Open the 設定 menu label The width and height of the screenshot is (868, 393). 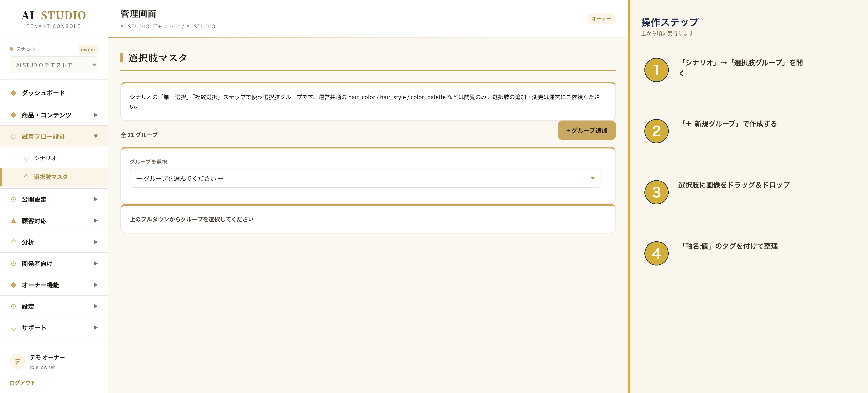pyautogui.click(x=28, y=306)
